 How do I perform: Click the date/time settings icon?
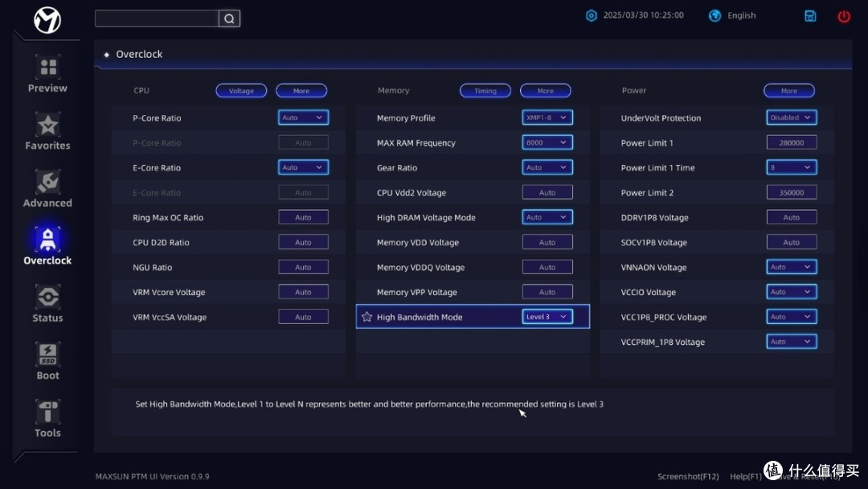click(592, 15)
